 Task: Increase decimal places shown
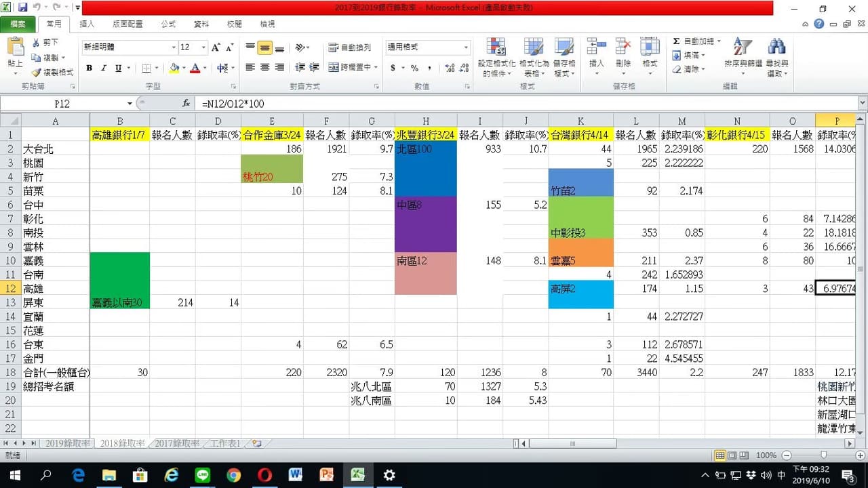[x=450, y=68]
